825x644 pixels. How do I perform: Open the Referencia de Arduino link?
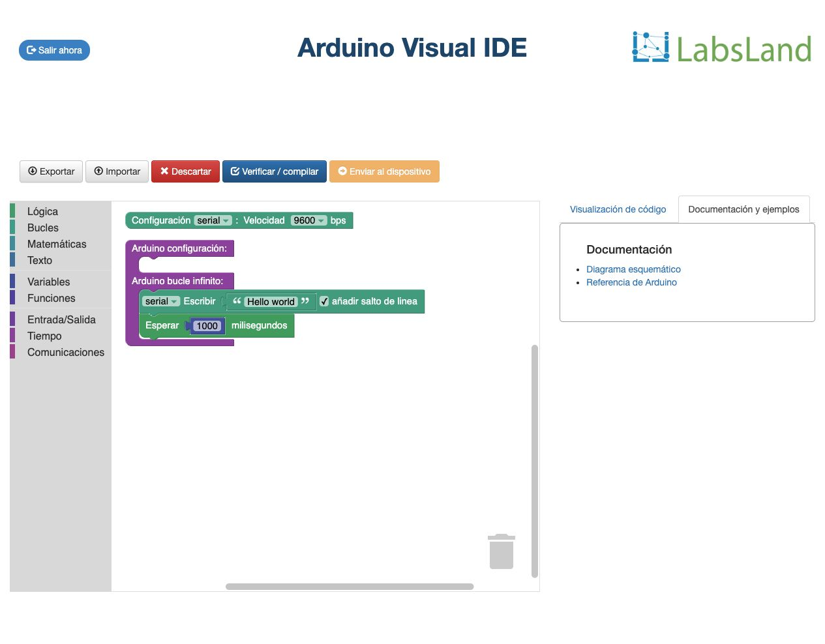pyautogui.click(x=631, y=282)
